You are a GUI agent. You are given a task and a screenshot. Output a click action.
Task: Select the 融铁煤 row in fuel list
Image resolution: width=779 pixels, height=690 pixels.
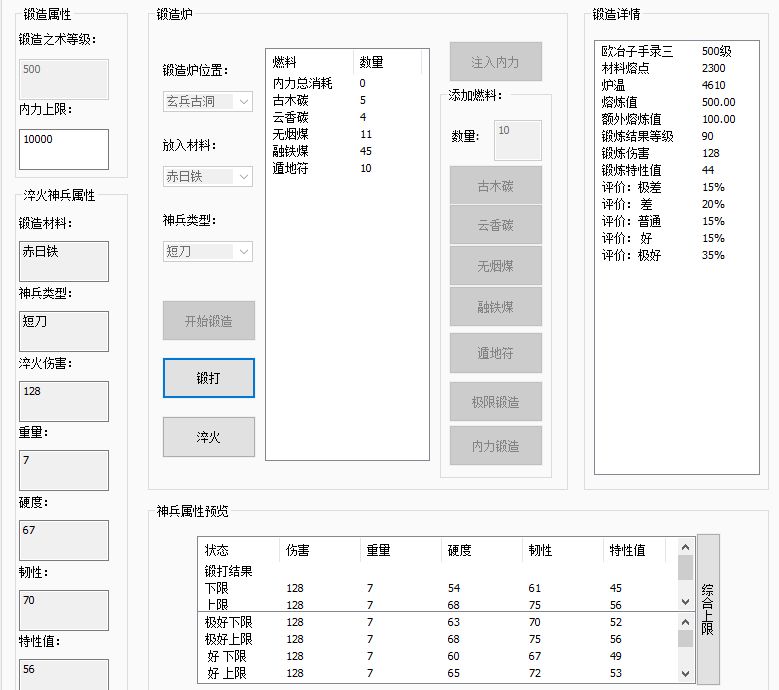coord(347,151)
